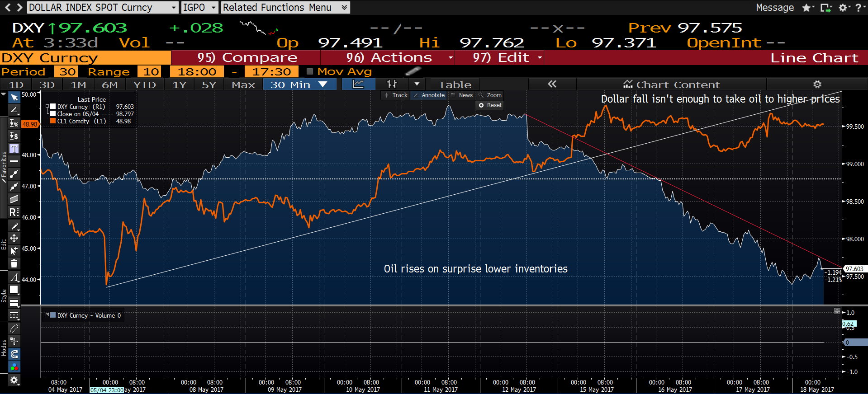Open the pop-out window icon top right
The height and width of the screenshot is (394, 868).
pyautogui.click(x=825, y=8)
